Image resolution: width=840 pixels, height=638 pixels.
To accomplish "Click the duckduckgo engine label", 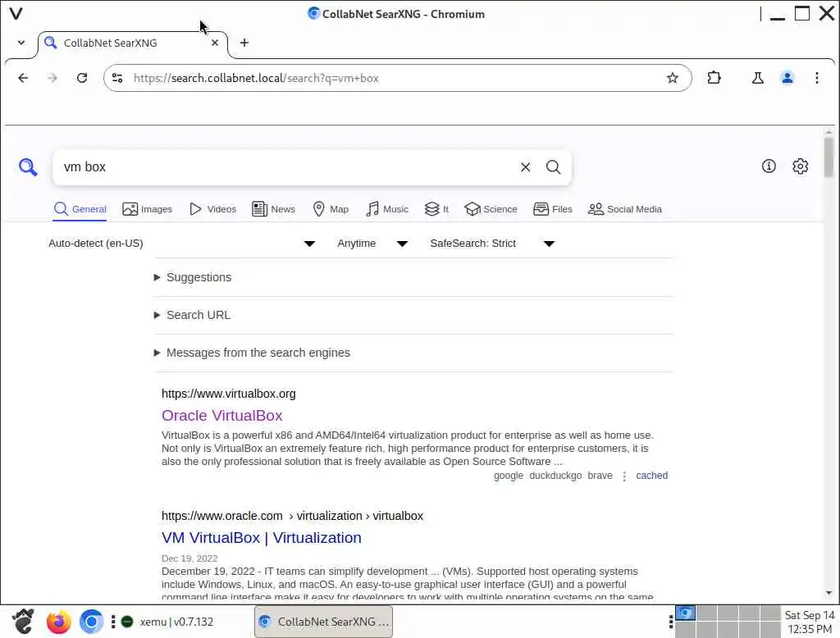I will pyautogui.click(x=555, y=476).
